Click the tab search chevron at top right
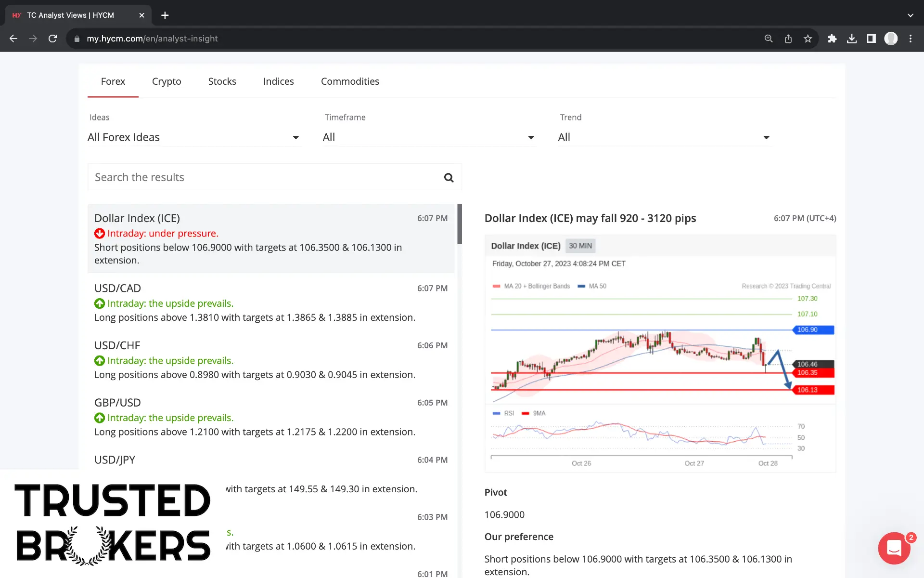The image size is (924, 578). point(910,15)
